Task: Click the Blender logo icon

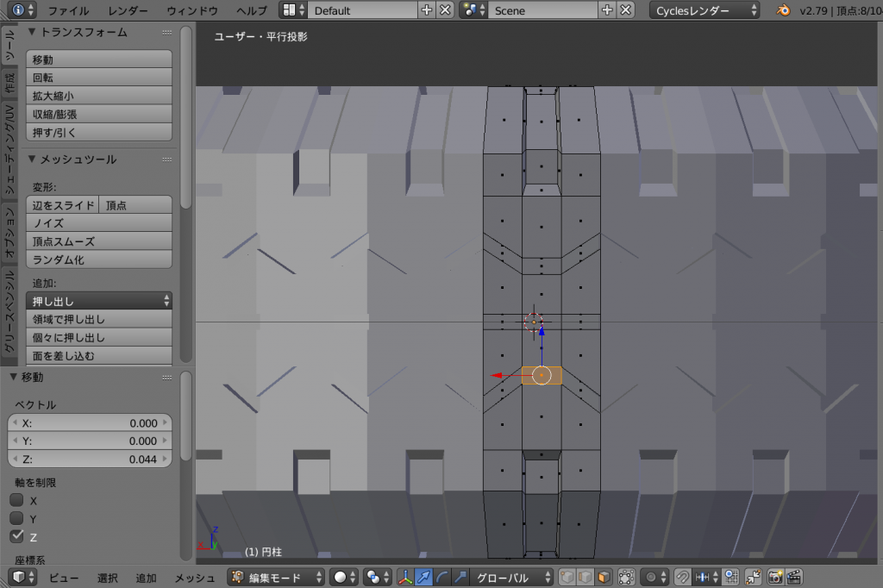Action: click(x=783, y=10)
